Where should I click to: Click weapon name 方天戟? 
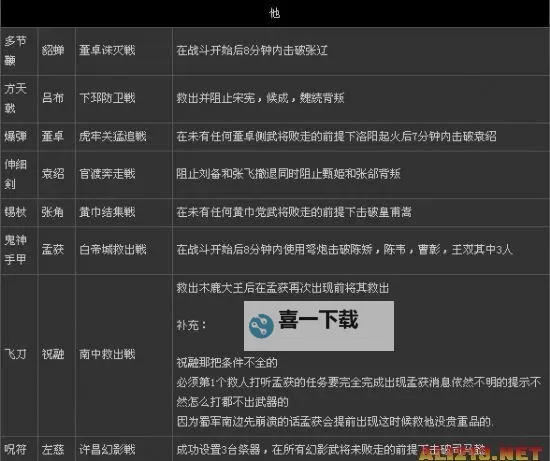pyautogui.click(x=15, y=98)
